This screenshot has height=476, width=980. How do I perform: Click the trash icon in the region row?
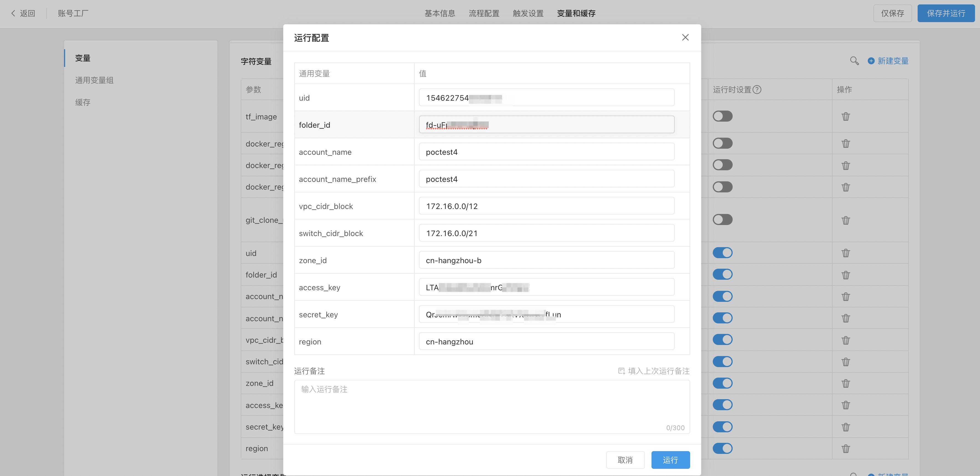pos(845,449)
